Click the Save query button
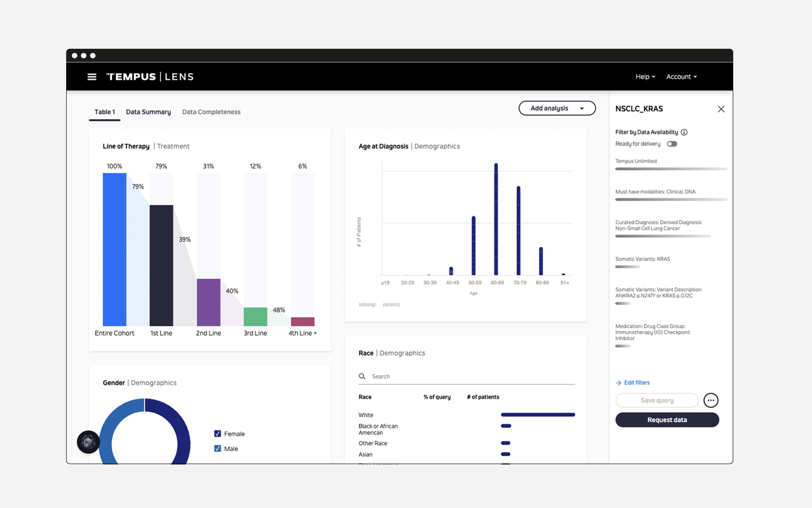Viewport: 812px width, 508px height. [657, 400]
